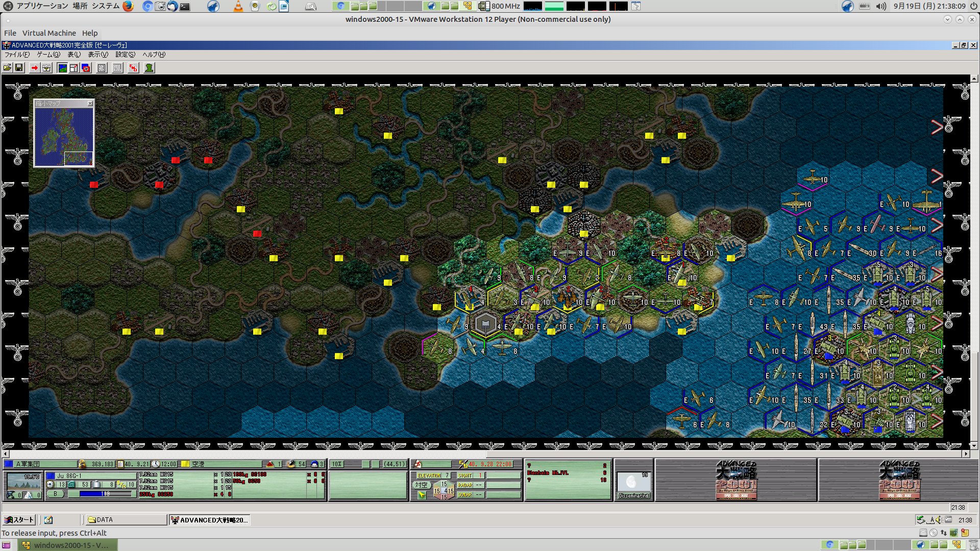980x551 pixels.
Task: Open the VMware File menu
Action: (10, 33)
